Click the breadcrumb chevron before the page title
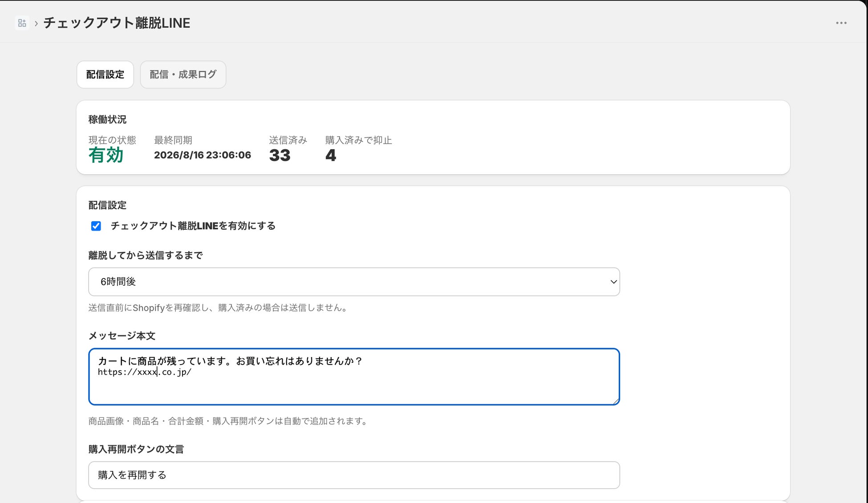 (x=36, y=23)
